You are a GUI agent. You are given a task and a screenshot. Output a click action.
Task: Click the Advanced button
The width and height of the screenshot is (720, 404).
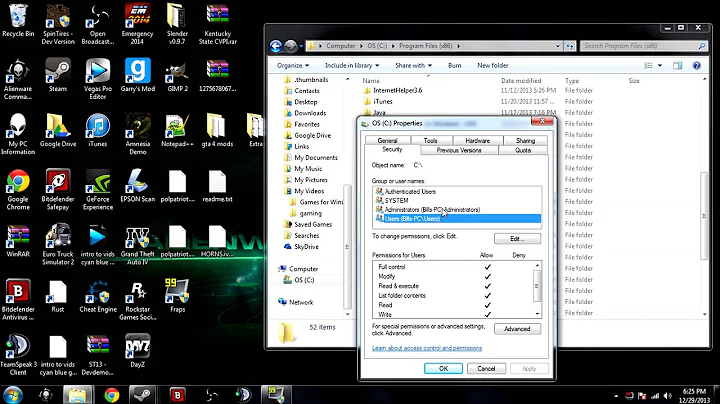pyautogui.click(x=516, y=328)
